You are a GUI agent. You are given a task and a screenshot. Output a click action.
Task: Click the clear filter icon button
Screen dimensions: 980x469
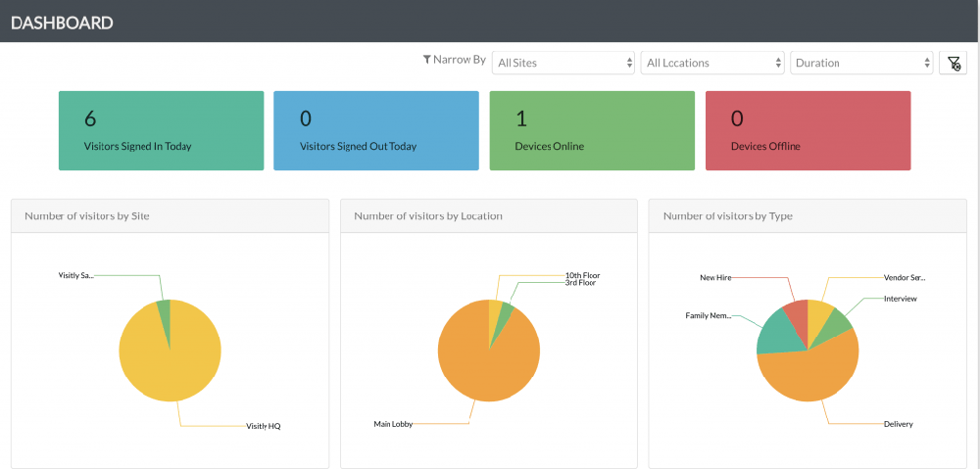(x=954, y=63)
